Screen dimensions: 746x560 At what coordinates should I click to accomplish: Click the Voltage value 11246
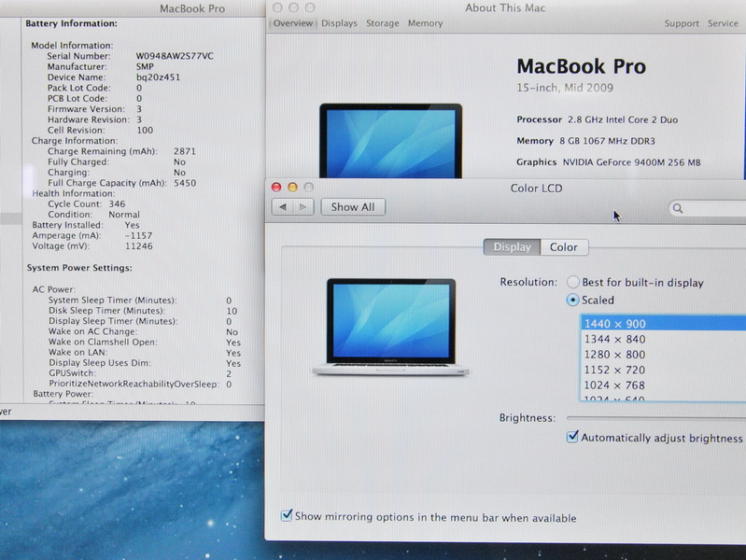pyautogui.click(x=139, y=246)
